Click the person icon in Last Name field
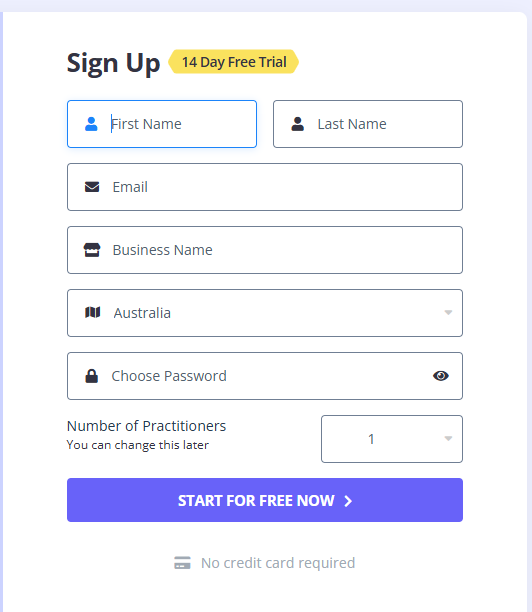 tap(297, 124)
